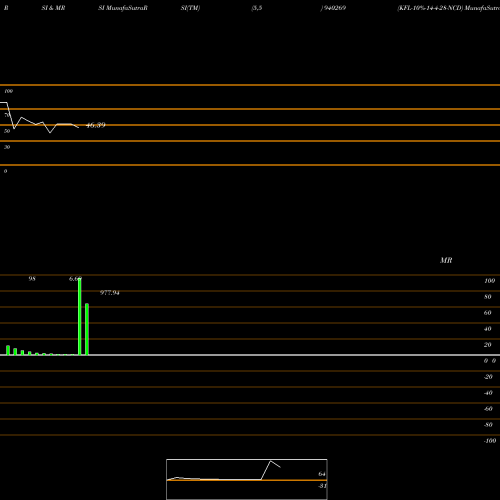
Task: Click the '-40' label on the MR right axis
Action: pyautogui.click(x=488, y=393)
